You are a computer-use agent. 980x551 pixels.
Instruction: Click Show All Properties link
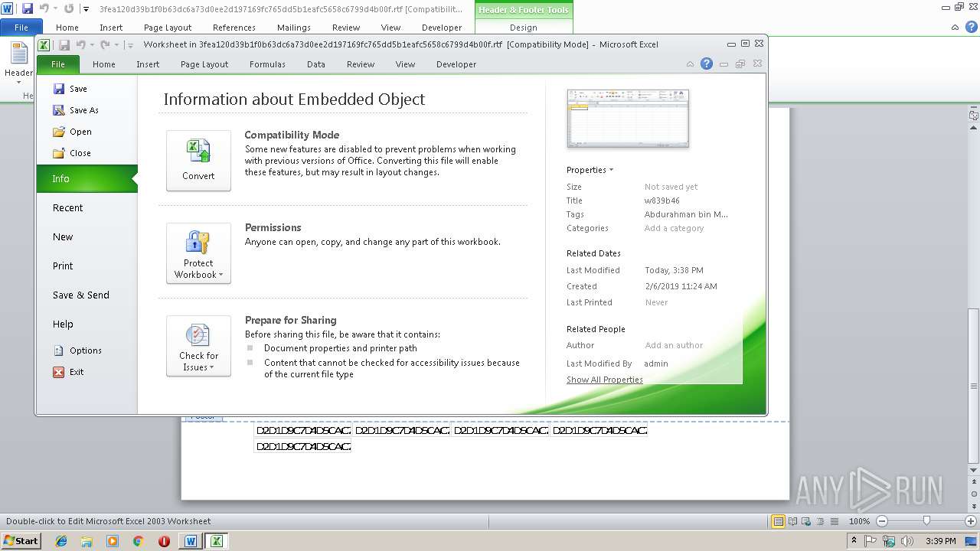(604, 380)
